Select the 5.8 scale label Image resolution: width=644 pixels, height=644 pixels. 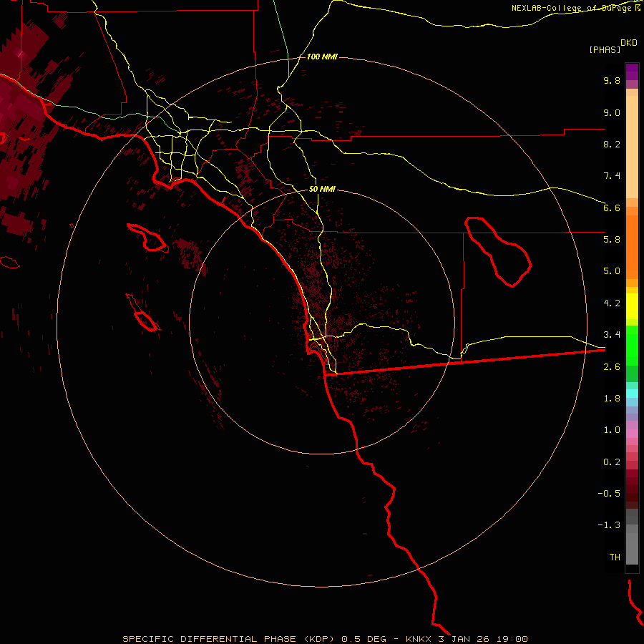click(x=612, y=240)
